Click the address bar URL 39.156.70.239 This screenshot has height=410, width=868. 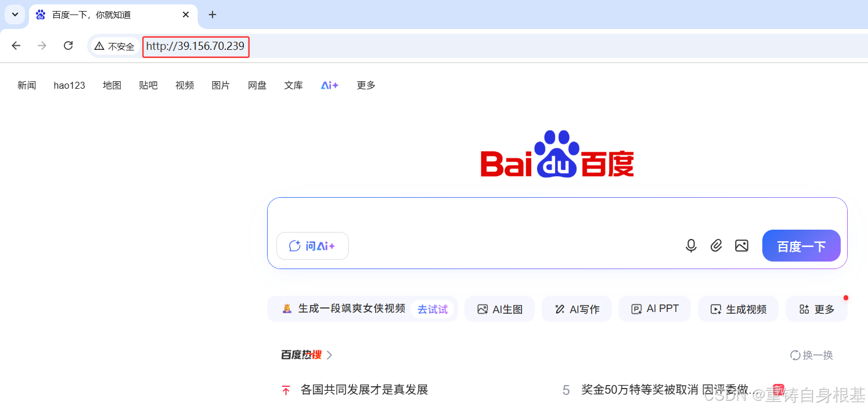coord(196,46)
